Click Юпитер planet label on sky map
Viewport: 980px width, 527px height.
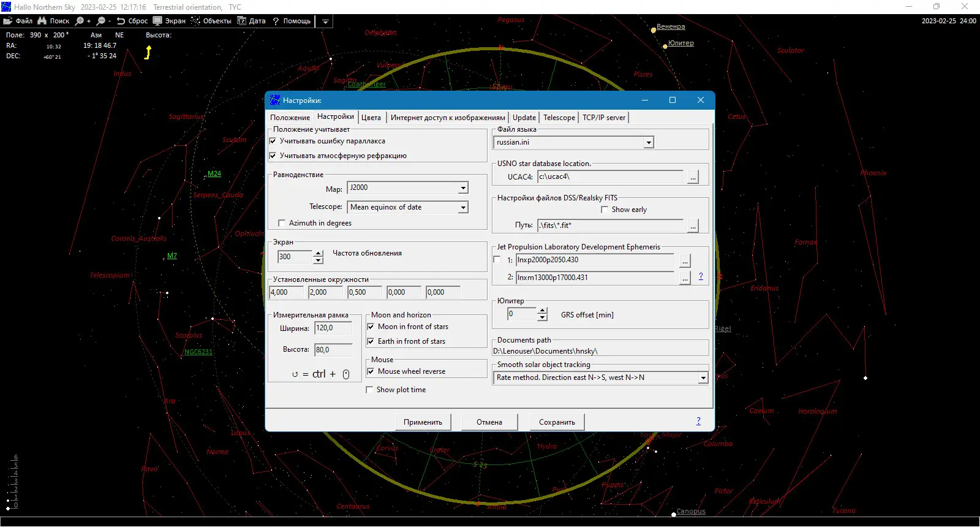(x=681, y=44)
